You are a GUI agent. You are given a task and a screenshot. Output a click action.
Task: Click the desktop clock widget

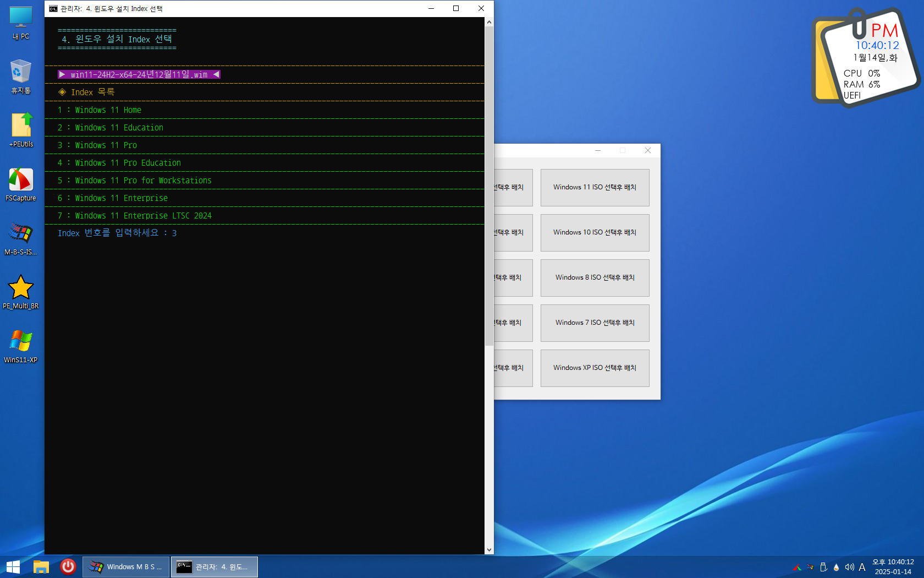866,57
